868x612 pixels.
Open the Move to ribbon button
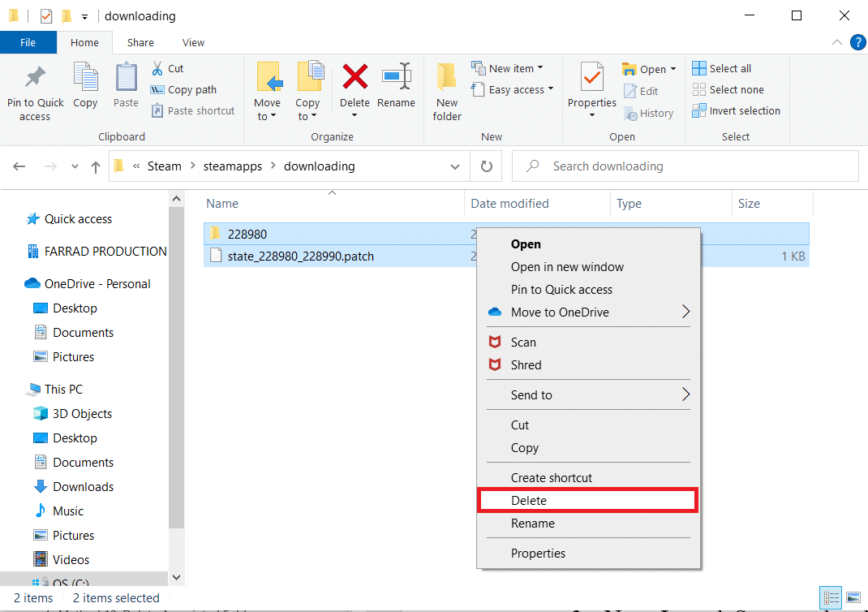coord(268,92)
